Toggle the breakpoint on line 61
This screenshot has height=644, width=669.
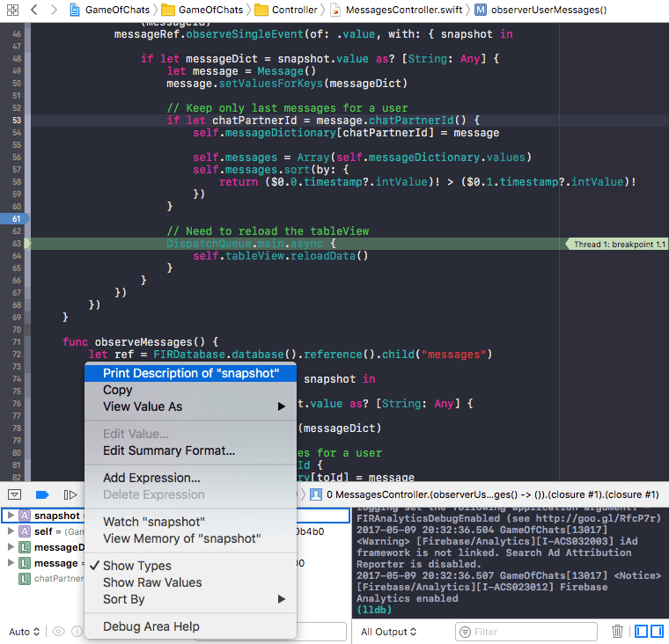click(x=15, y=219)
